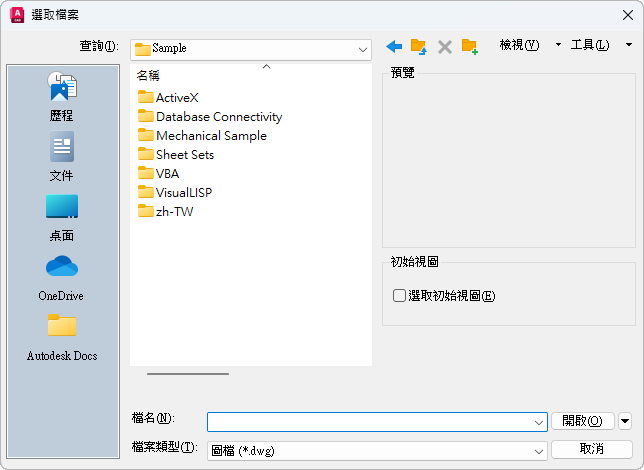Open the 文件 (Documents) location
644x470 pixels.
coord(62,157)
